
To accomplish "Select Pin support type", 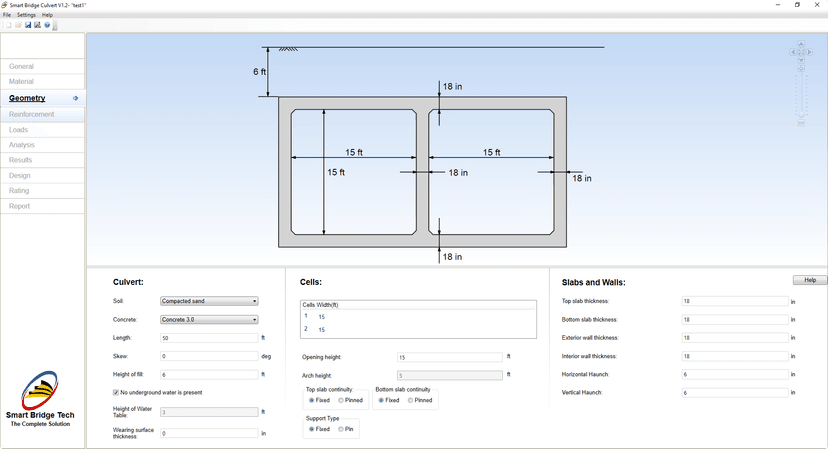I will click(341, 429).
